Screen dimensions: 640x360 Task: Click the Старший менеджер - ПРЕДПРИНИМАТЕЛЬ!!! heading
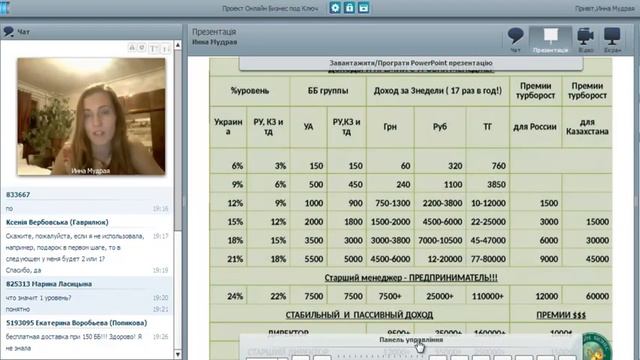pyautogui.click(x=411, y=278)
